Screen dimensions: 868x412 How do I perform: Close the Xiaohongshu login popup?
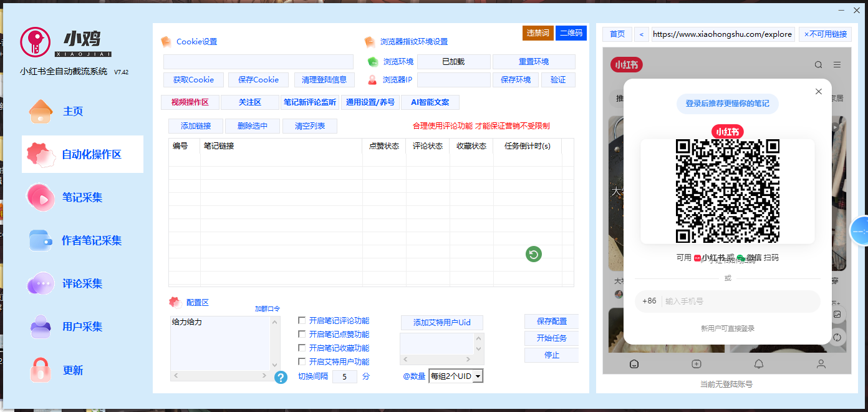tap(819, 92)
